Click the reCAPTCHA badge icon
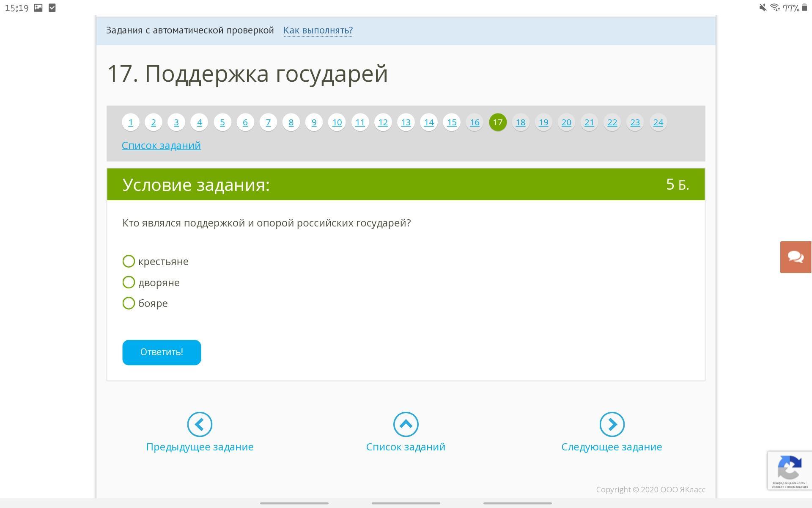The image size is (812, 508). click(x=789, y=468)
